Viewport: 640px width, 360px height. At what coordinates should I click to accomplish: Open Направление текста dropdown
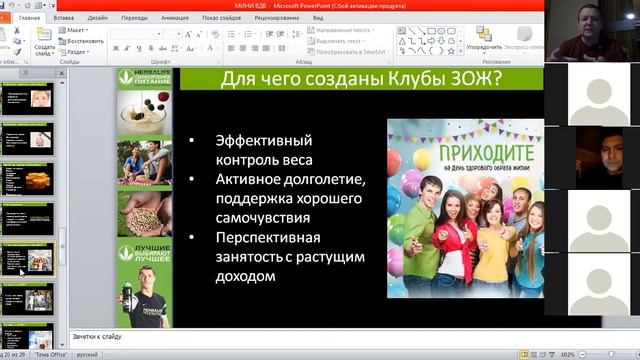(x=341, y=30)
